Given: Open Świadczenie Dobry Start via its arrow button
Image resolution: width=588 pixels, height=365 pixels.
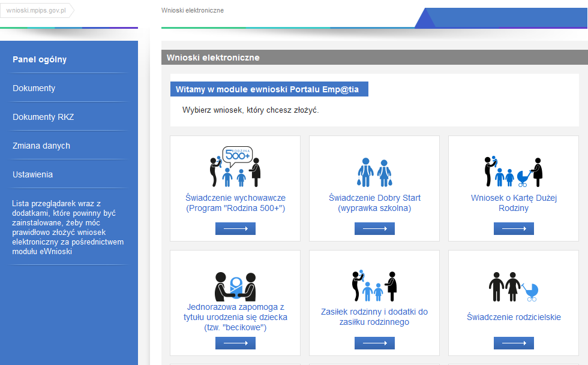Looking at the screenshot, I should pyautogui.click(x=374, y=228).
